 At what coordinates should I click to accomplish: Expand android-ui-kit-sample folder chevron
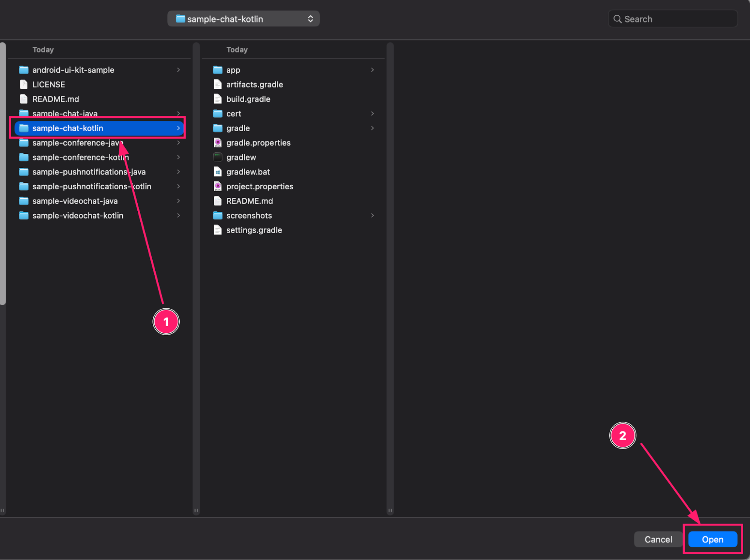(179, 70)
